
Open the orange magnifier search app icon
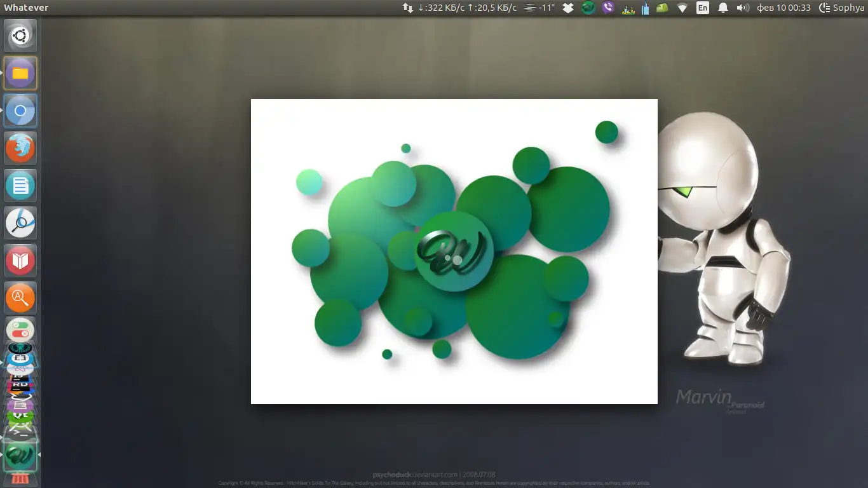point(20,298)
